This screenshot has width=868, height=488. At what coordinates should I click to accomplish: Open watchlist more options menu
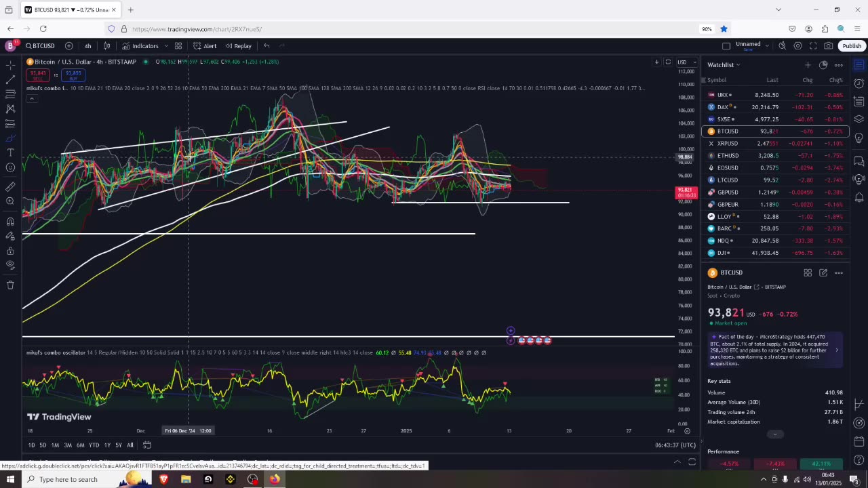839,65
